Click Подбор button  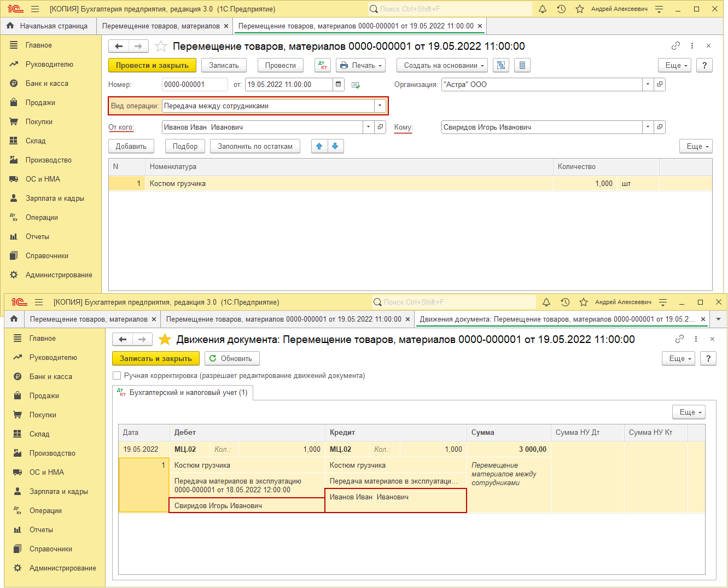pos(185,146)
